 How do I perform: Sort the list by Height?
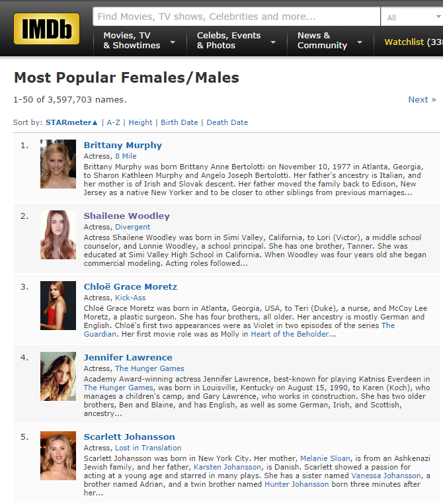click(140, 122)
